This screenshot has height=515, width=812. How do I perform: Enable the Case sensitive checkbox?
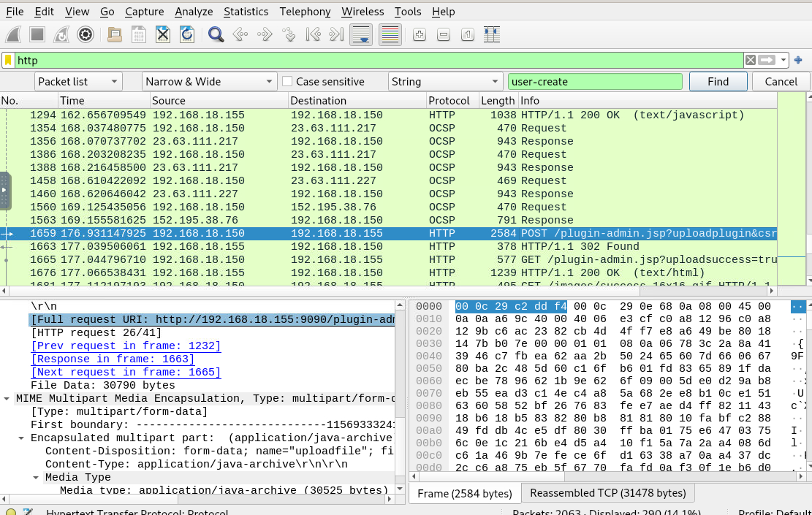pyautogui.click(x=288, y=82)
